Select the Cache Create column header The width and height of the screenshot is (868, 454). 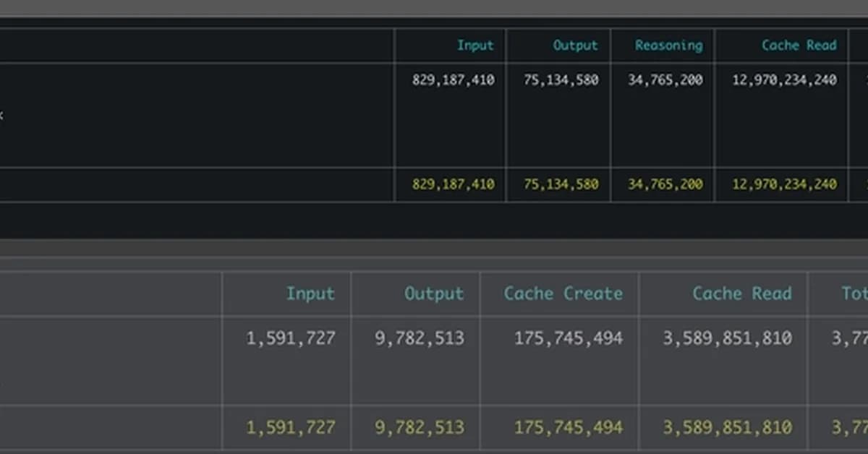click(563, 294)
